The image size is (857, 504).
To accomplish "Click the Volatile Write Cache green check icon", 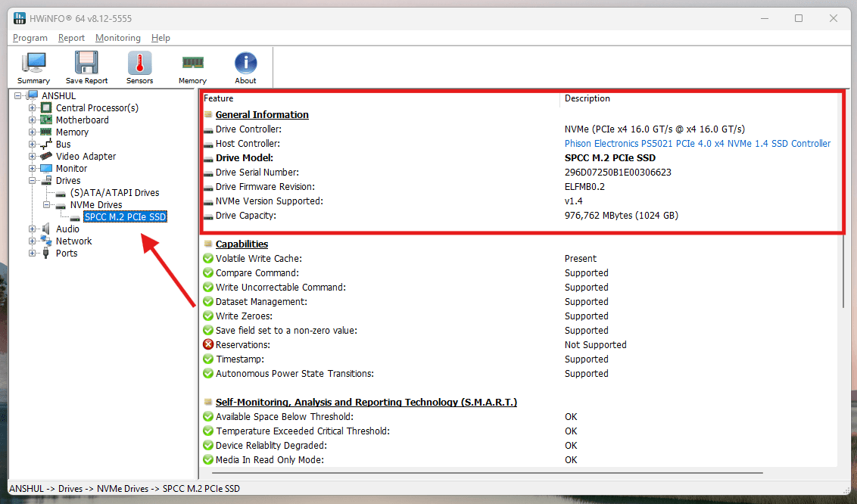I will pos(208,259).
